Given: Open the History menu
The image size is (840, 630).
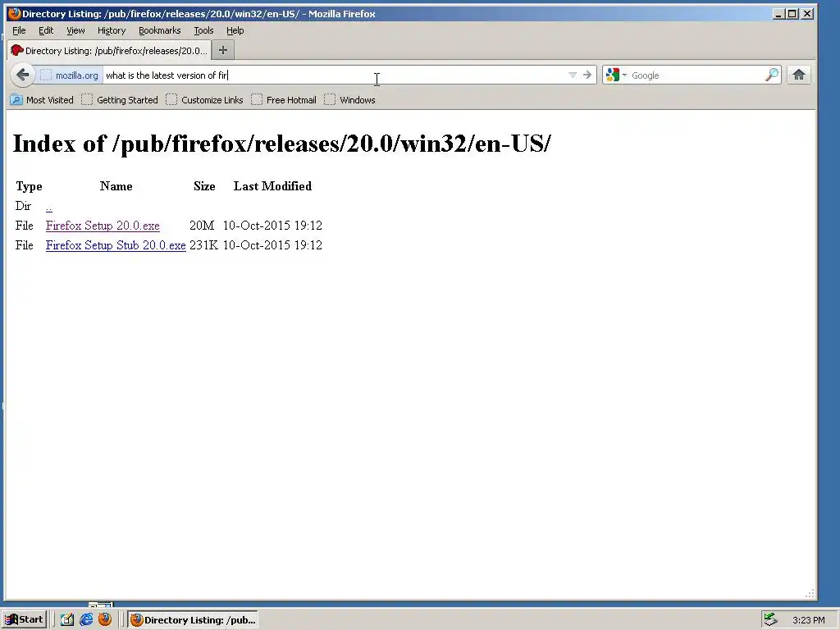Looking at the screenshot, I should [x=112, y=30].
